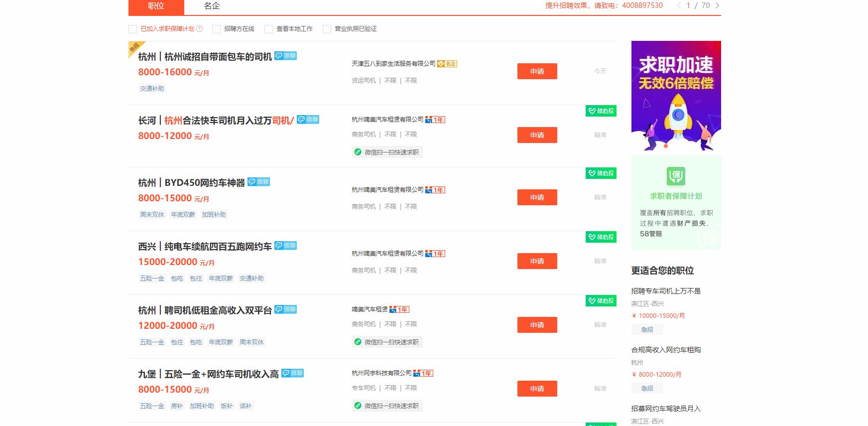Go to next page arrow
The height and width of the screenshot is (426, 868).
click(x=717, y=5)
